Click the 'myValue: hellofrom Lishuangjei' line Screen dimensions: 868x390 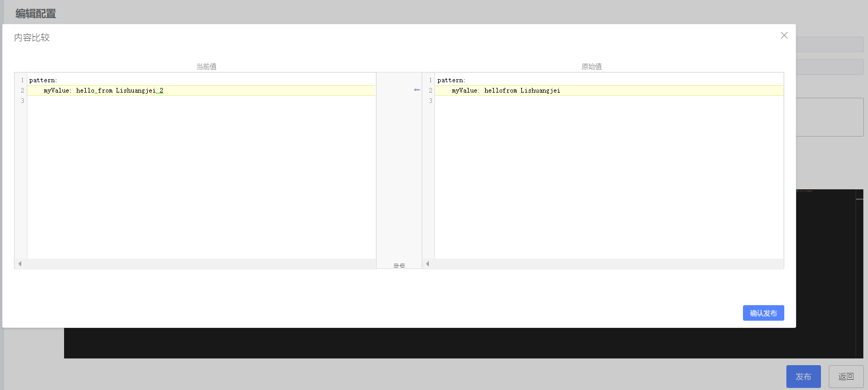coord(609,91)
